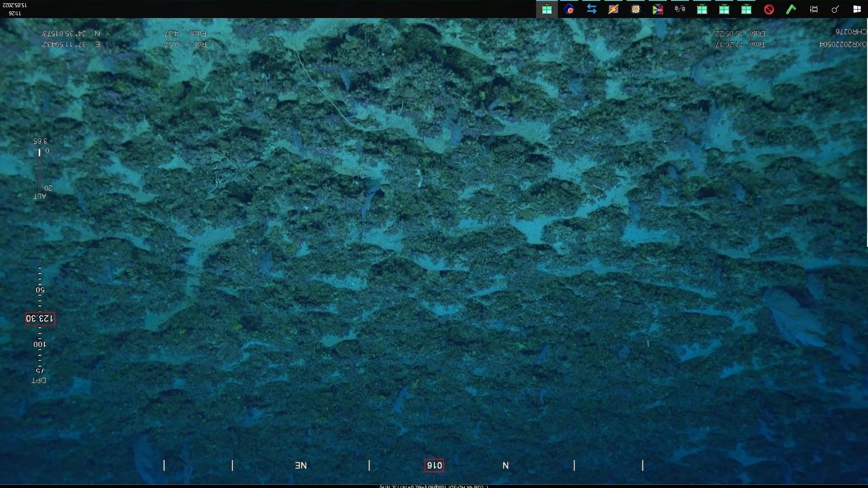Click the 016 heading indicator box
This screenshot has height=488, width=868.
pos(434,465)
